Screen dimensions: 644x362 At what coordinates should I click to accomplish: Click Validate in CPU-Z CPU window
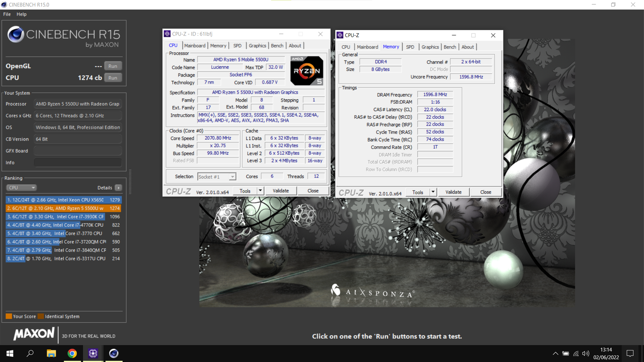pos(281,191)
